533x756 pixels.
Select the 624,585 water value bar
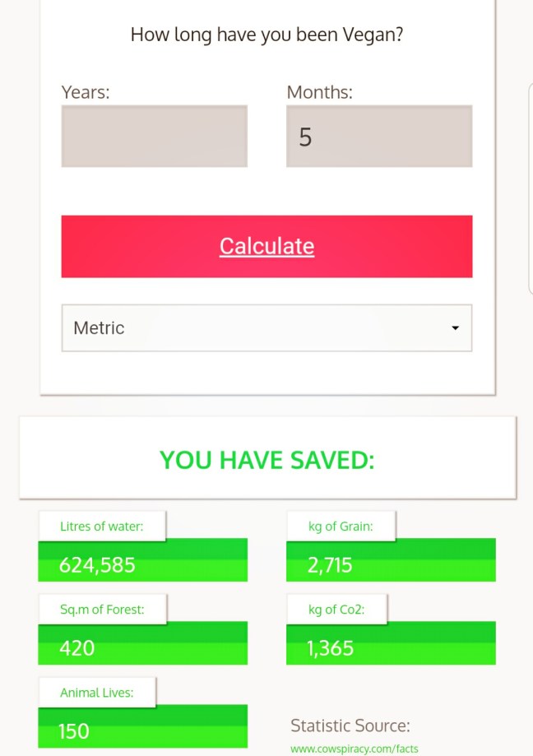tap(142, 565)
